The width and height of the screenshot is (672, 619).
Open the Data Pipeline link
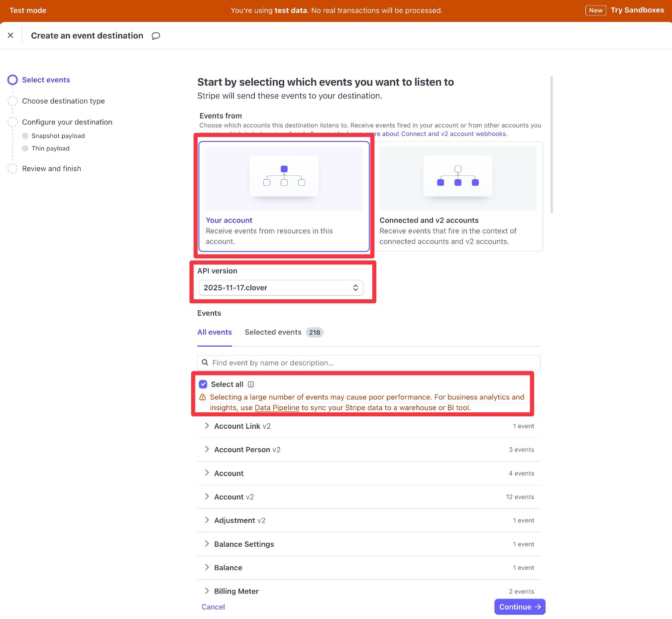click(277, 407)
